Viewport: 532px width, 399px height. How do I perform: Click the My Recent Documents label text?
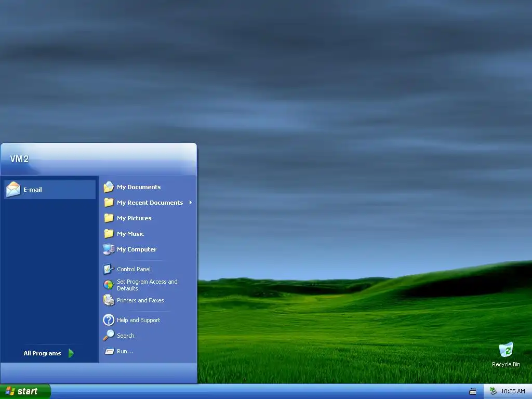[x=150, y=203]
